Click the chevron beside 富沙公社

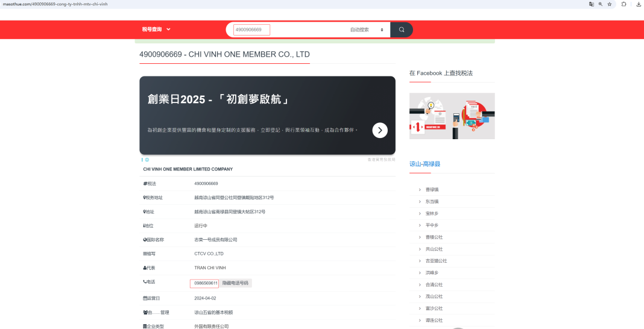click(420, 308)
